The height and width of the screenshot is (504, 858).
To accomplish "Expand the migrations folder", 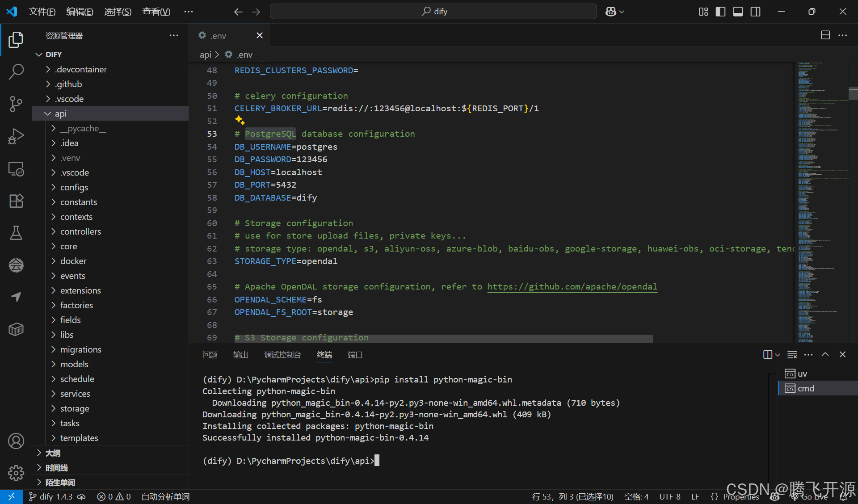I will (80, 349).
